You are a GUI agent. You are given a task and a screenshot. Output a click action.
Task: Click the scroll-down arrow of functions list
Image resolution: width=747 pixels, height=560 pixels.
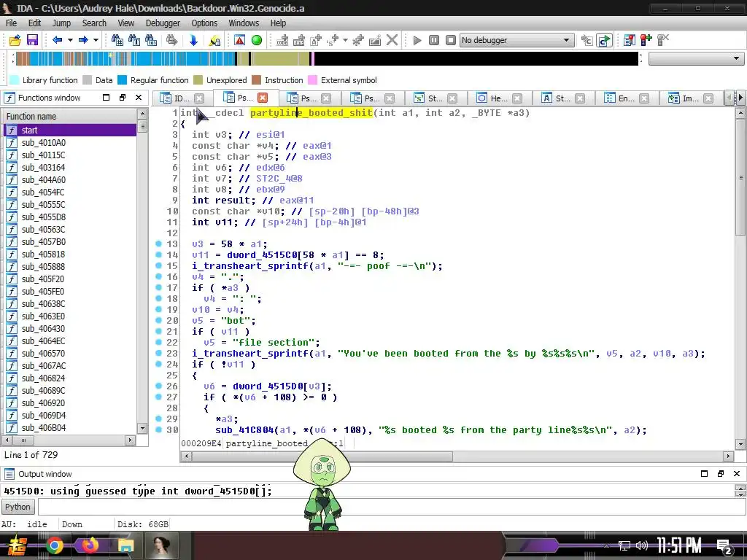click(x=142, y=427)
